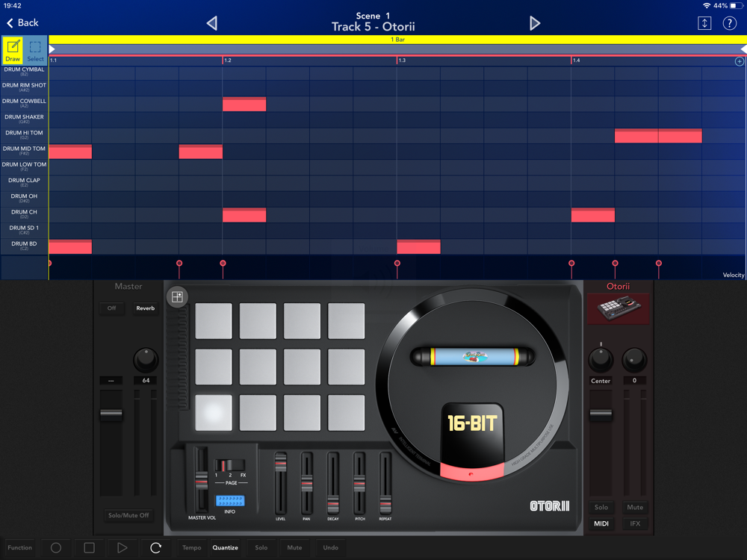This screenshot has height=560, width=747.
Task: Toggle the loop cycle button
Action: (x=155, y=547)
